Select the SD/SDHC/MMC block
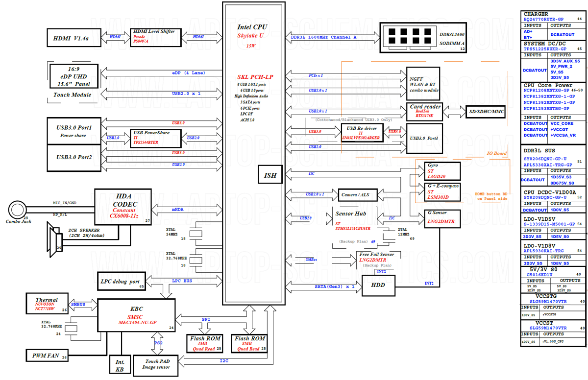Screen dimensions: 588x380 tap(486, 112)
